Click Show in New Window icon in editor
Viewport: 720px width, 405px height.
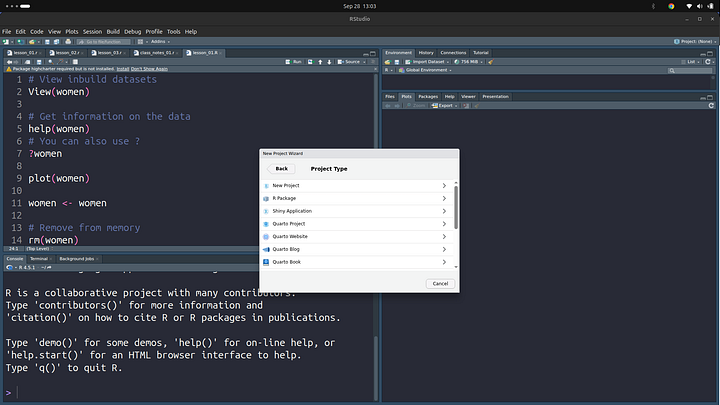[x=28, y=62]
